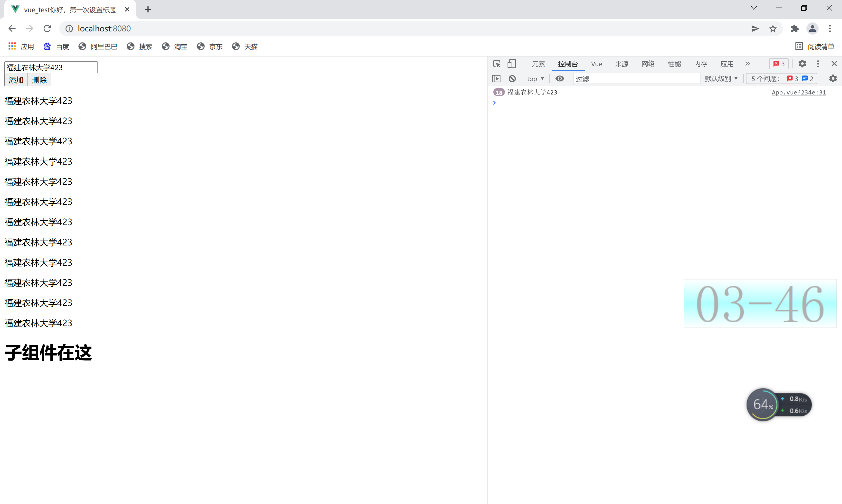The image size is (842, 504).
Task: Open the 5 个问题 issues panel
Action: tap(781, 78)
